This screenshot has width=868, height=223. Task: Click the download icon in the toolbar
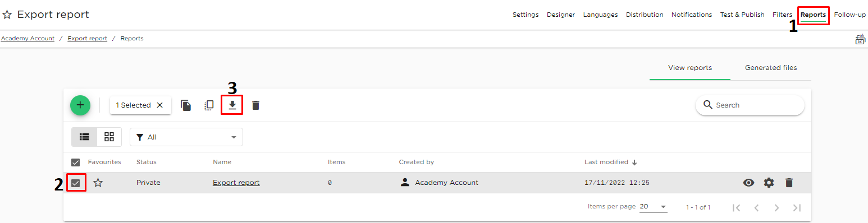coord(232,105)
